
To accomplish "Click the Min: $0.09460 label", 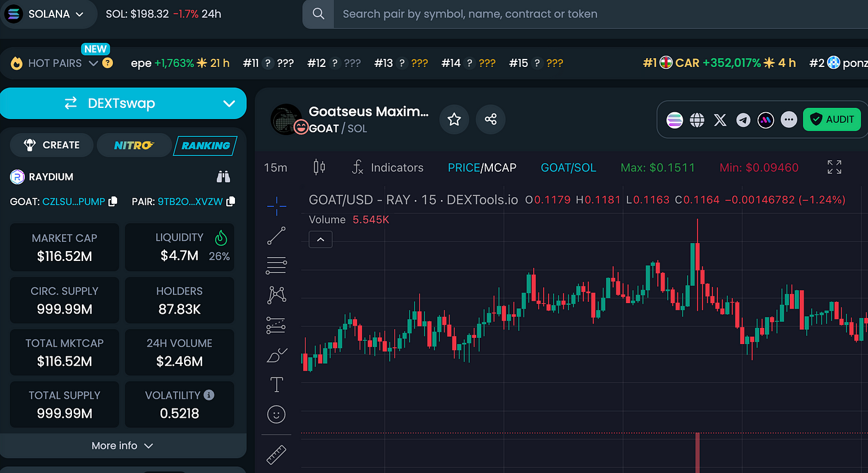I will (x=759, y=167).
